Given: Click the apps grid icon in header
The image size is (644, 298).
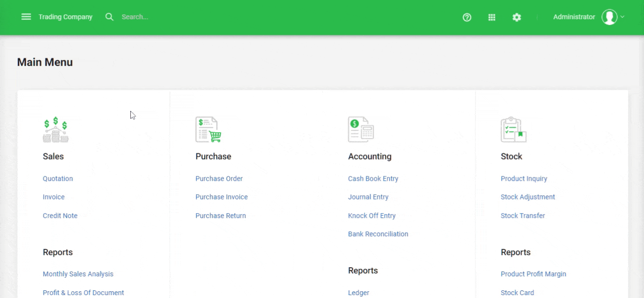Looking at the screenshot, I should pos(492,17).
